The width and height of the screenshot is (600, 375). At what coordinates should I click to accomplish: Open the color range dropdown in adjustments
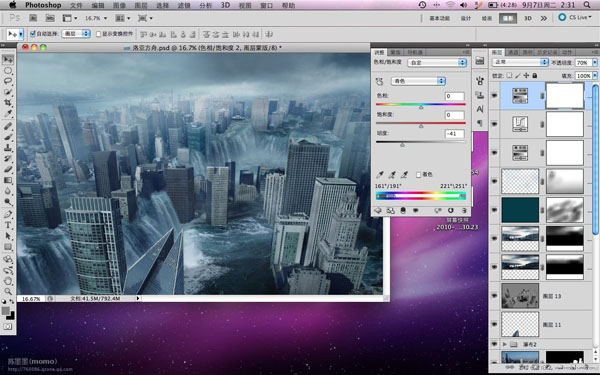[x=418, y=81]
